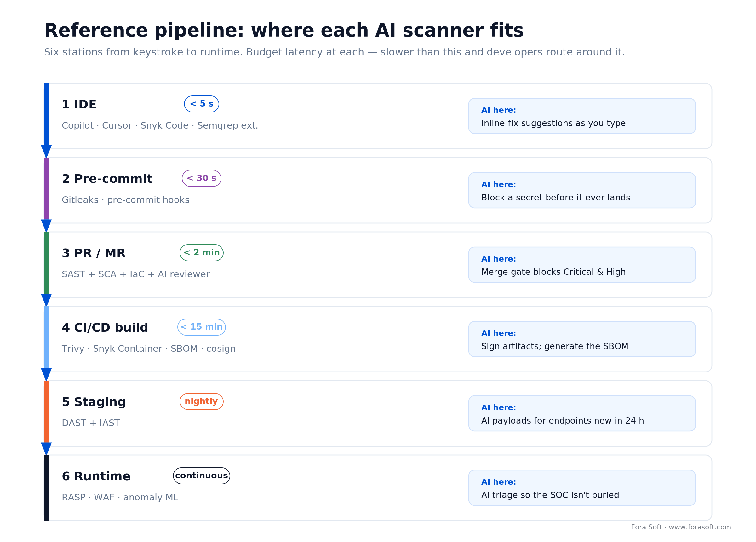756x542 pixels.
Task: Click the purple color bar of Pre-commit row
Action: click(46, 188)
